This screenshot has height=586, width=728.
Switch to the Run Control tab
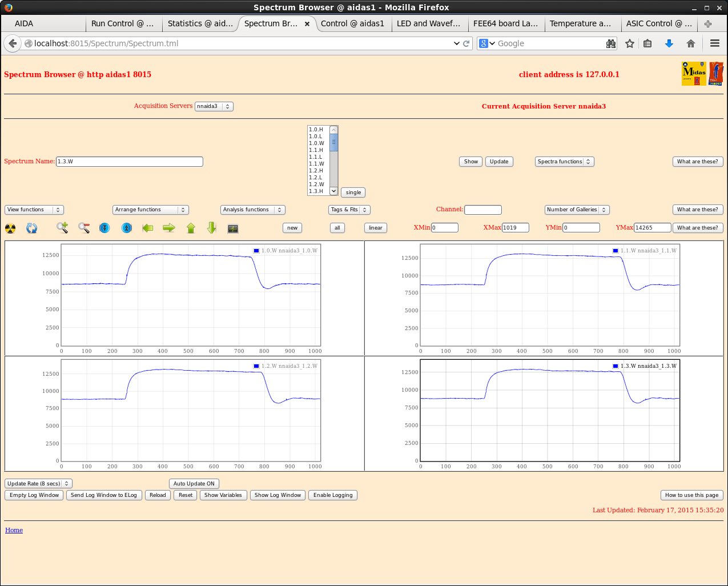122,23
